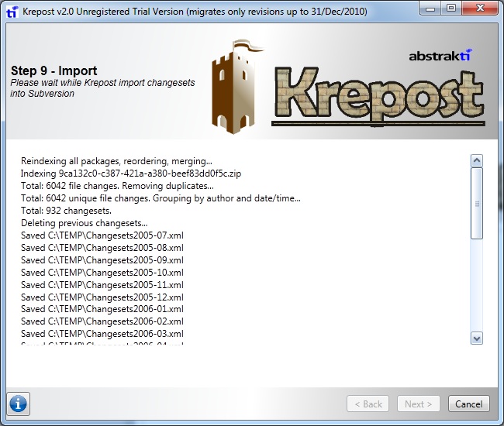Click the log scrollbar down arrow
The image size is (504, 426).
(x=477, y=338)
